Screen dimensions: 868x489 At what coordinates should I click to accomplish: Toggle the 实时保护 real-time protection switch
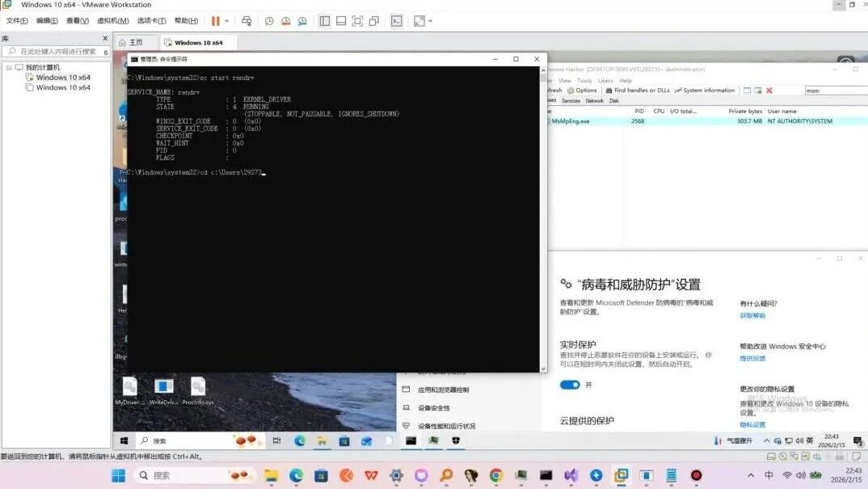(x=570, y=385)
